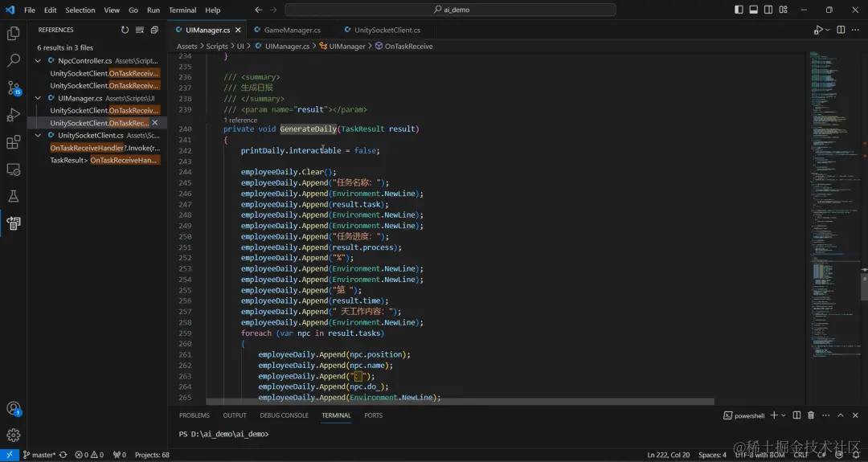
Task: Toggle the secondary side bar visibility
Action: [x=768, y=10]
